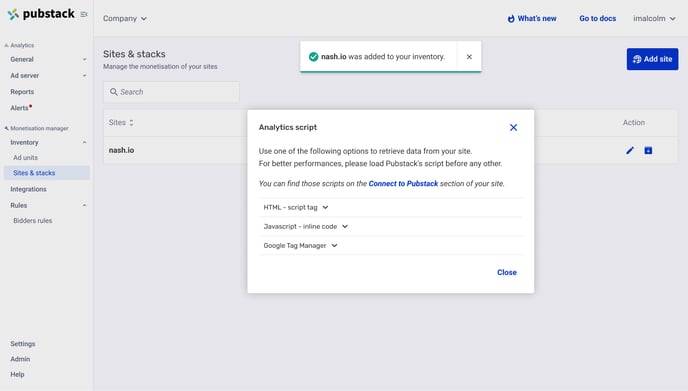This screenshot has width=688, height=391.
Task: Dismiss the nash.io added notification
Action: (469, 57)
